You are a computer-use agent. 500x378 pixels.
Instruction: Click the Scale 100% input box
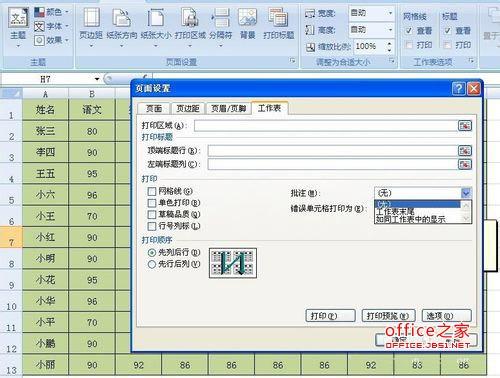click(369, 46)
